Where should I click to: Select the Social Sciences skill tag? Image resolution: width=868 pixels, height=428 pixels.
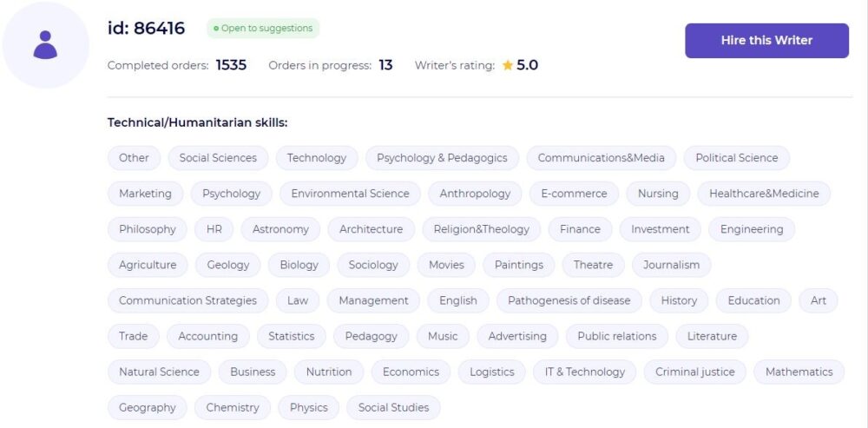(218, 158)
